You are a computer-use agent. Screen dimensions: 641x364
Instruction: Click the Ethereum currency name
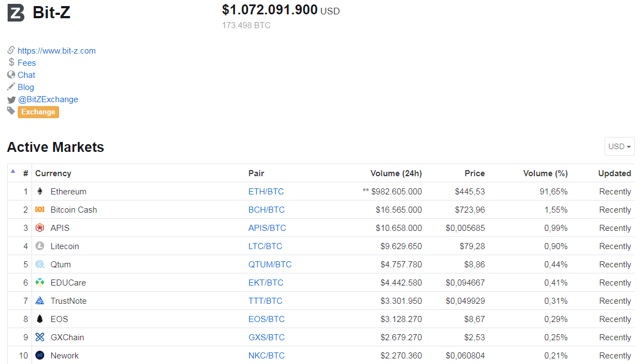[69, 192]
